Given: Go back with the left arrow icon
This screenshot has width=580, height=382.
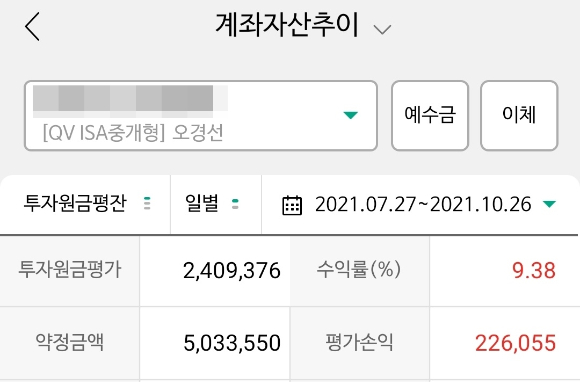Looking at the screenshot, I should pyautogui.click(x=32, y=26).
